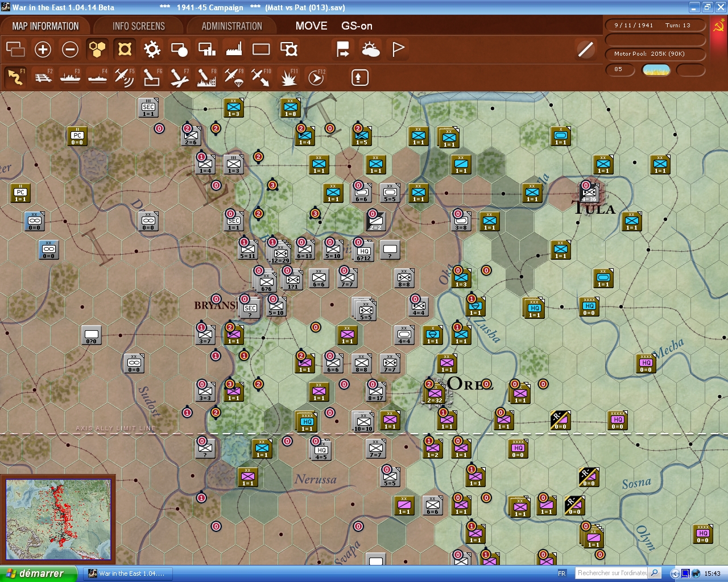The image size is (728, 582).
Task: Select the F4 amphibious transport icon
Action: [x=97, y=77]
